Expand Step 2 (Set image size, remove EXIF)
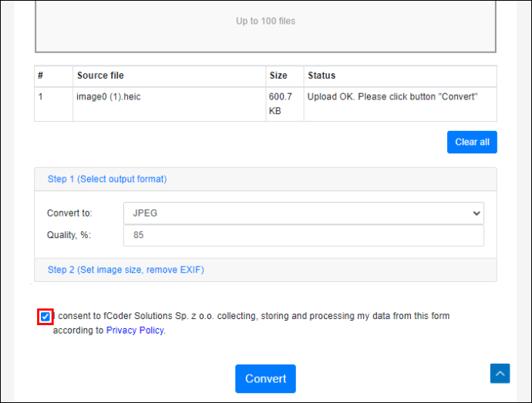532x403 pixels. tap(126, 270)
